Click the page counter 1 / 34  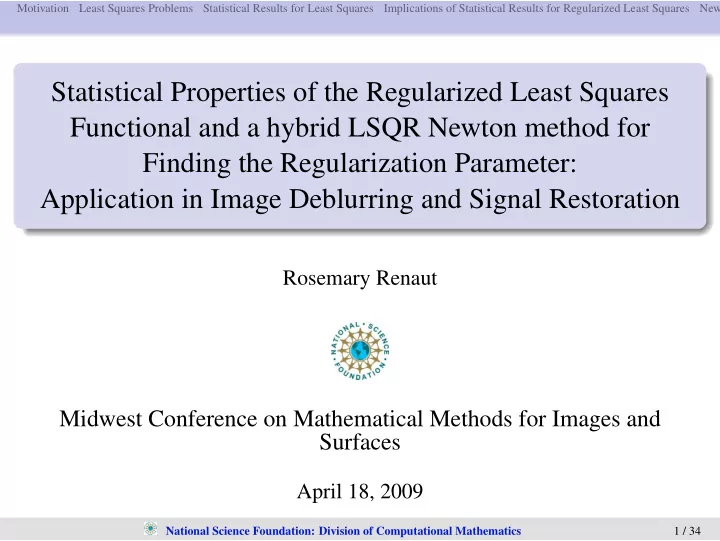tap(687, 531)
